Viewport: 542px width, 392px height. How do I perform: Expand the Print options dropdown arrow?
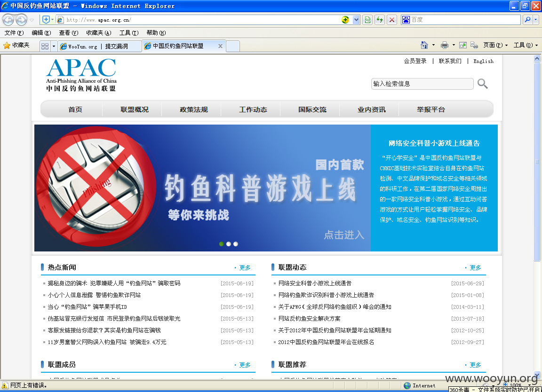[454, 45]
